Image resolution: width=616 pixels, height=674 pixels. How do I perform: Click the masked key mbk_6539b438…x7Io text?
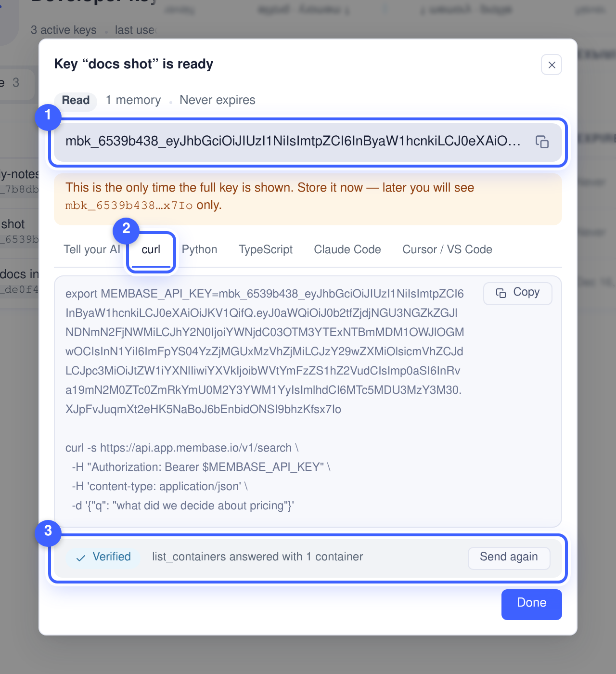pos(129,206)
